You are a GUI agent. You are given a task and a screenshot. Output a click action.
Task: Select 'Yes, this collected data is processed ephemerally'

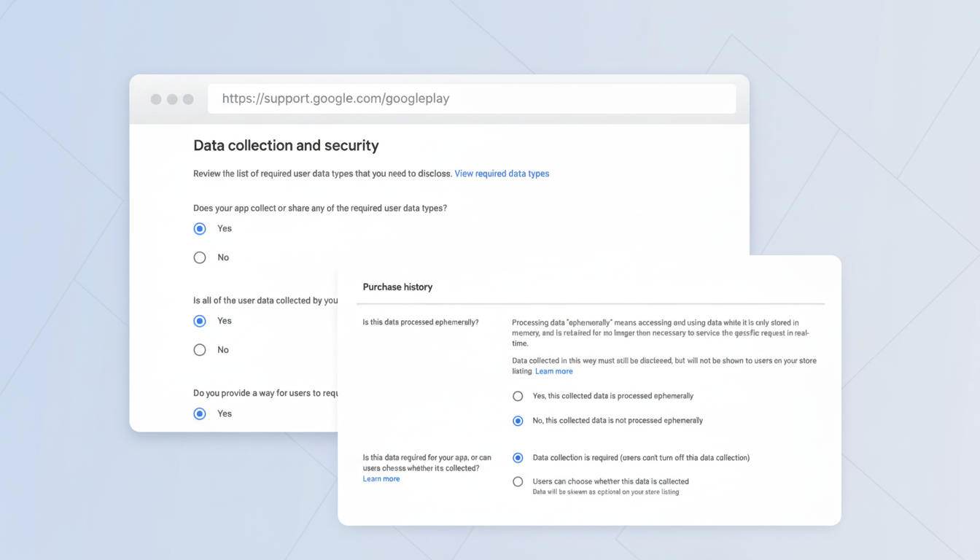click(518, 396)
